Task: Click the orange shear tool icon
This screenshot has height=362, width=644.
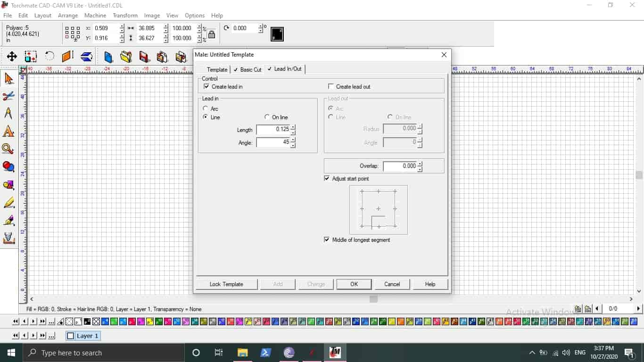Action: tap(68, 57)
